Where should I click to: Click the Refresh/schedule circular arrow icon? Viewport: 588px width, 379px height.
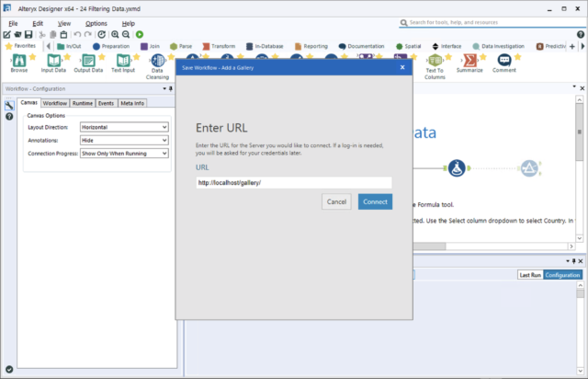[x=102, y=35]
